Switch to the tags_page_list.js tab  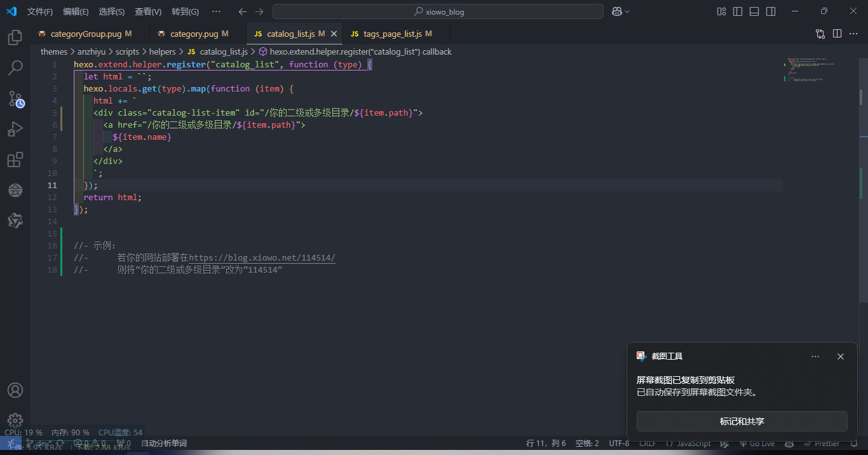(x=397, y=34)
